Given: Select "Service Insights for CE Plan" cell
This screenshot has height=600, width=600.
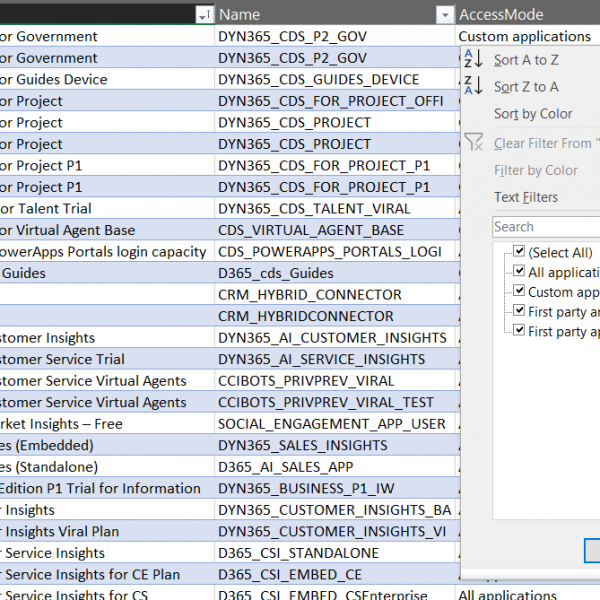Looking at the screenshot, I should click(107, 574).
